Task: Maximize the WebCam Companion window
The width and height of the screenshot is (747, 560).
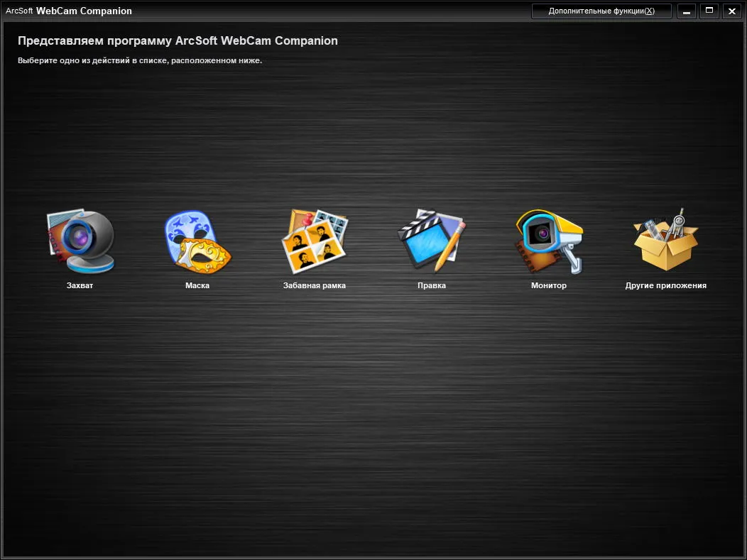Action: [709, 11]
